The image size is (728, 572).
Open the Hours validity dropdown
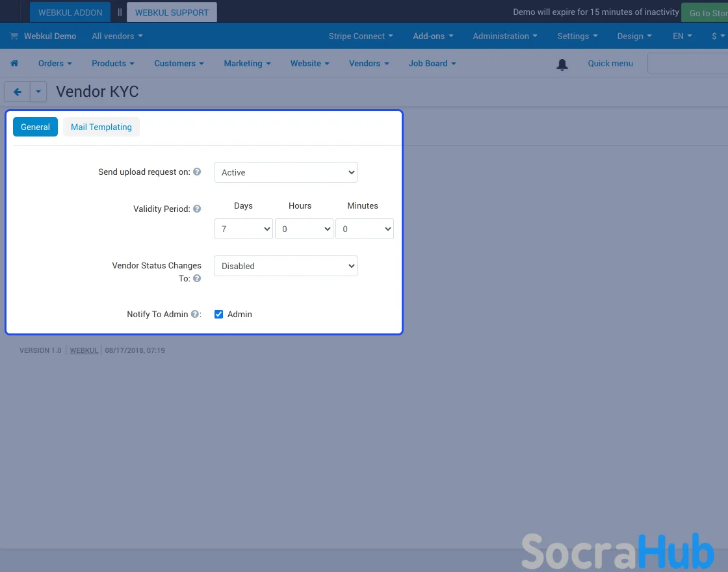[x=304, y=229]
